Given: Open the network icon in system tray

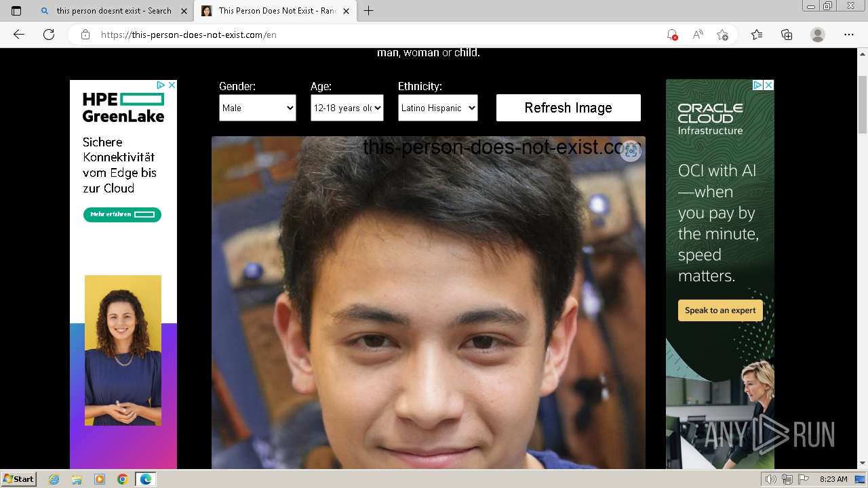Looking at the screenshot, I should 787,479.
